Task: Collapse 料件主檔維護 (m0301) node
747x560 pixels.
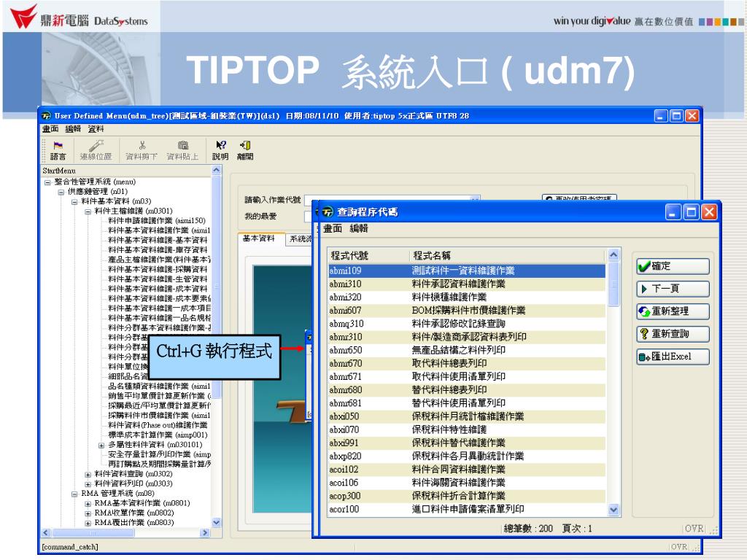Action: pyautogui.click(x=88, y=211)
